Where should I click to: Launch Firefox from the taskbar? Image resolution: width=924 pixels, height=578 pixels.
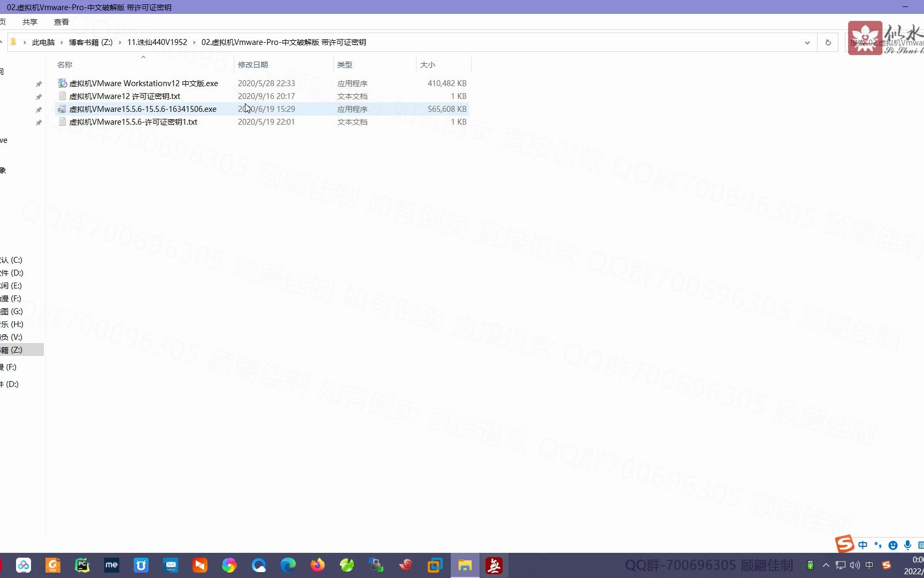(x=318, y=565)
